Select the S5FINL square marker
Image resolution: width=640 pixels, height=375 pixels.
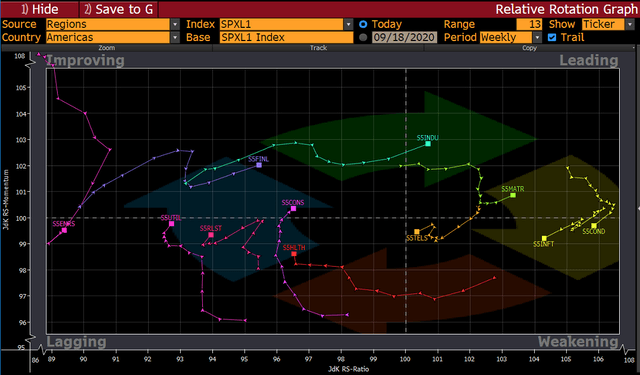[259, 165]
